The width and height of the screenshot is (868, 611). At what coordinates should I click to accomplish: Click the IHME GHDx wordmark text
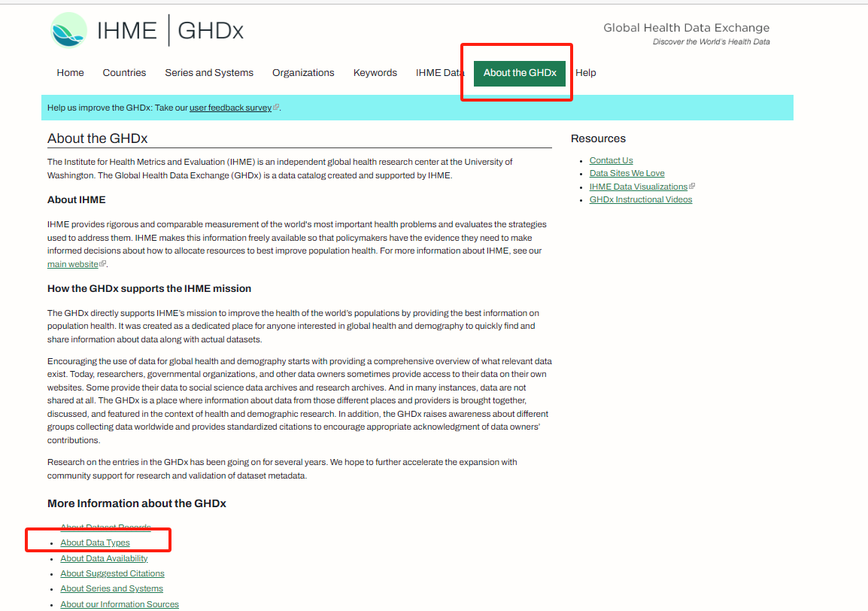(x=171, y=30)
